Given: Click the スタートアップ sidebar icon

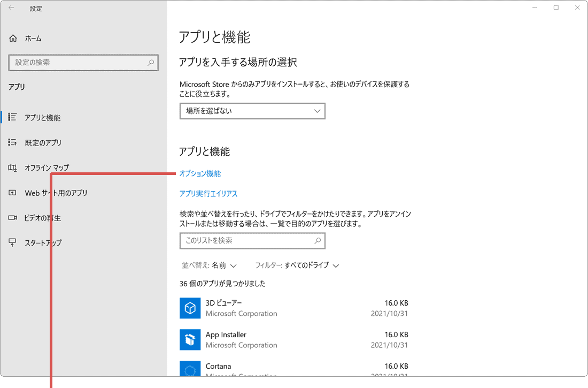Looking at the screenshot, I should (12, 242).
